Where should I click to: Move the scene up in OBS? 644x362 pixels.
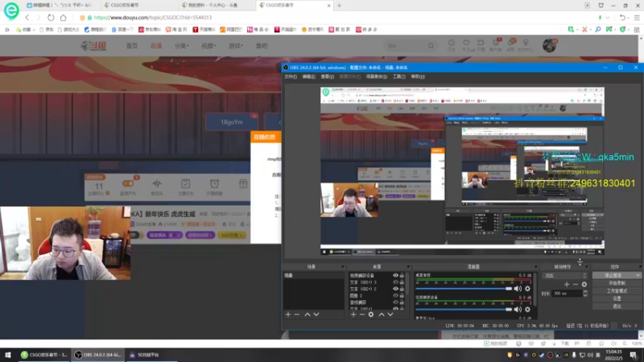pyautogui.click(x=308, y=315)
